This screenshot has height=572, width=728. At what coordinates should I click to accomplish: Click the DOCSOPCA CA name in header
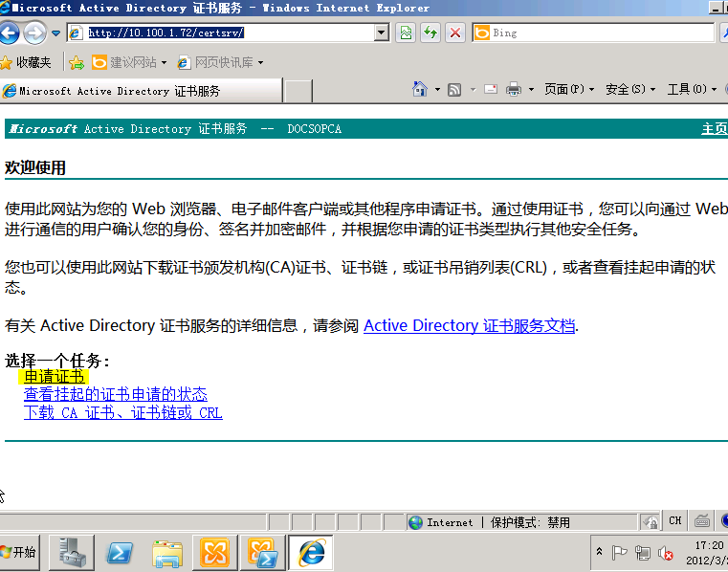tap(315, 128)
